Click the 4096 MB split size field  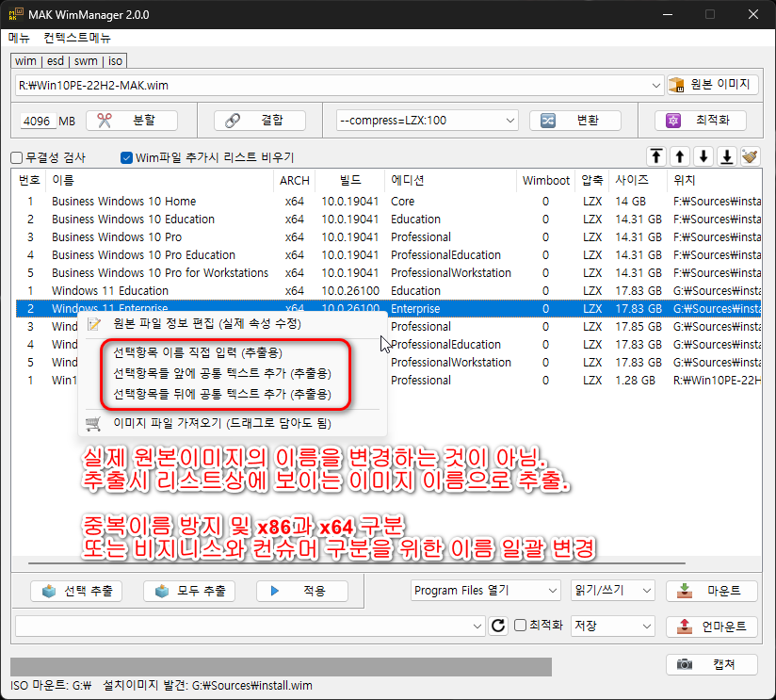pyautogui.click(x=38, y=121)
